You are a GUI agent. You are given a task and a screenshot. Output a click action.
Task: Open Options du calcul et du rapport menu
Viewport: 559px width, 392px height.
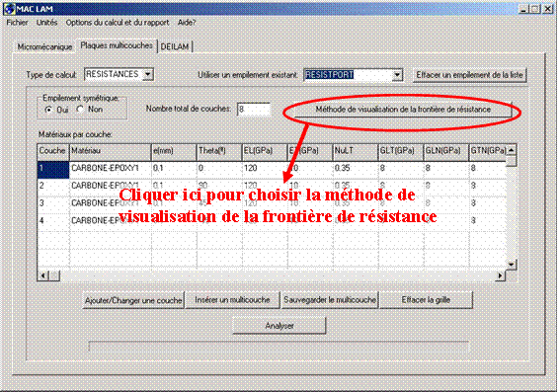(x=118, y=23)
